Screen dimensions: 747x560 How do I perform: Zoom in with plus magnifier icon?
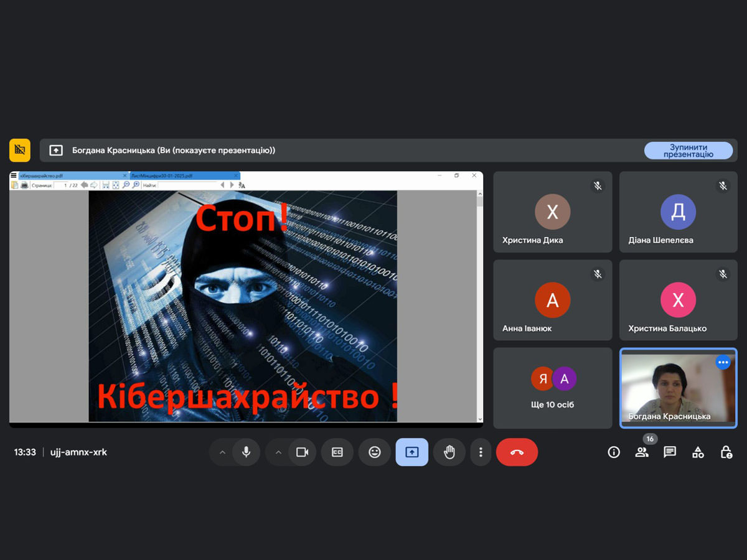(x=136, y=185)
